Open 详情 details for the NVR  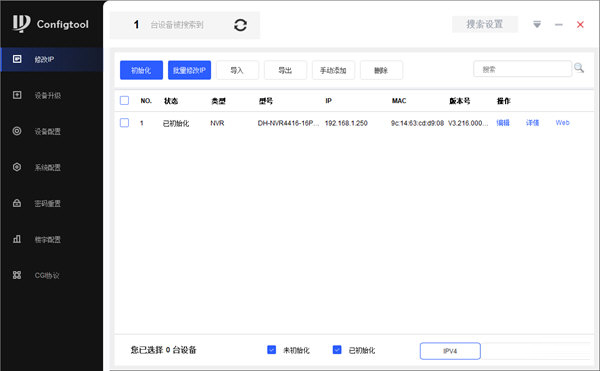[x=532, y=123]
